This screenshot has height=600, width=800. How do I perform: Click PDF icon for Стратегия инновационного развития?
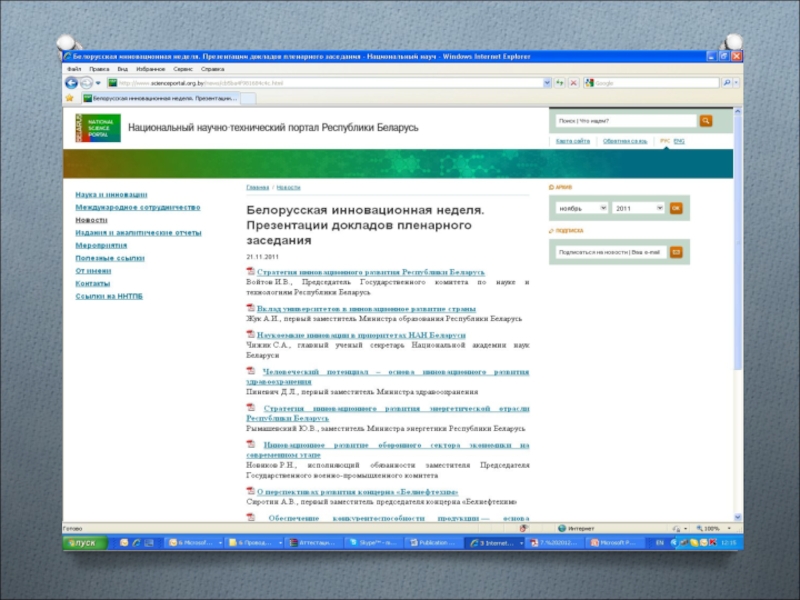click(x=251, y=271)
